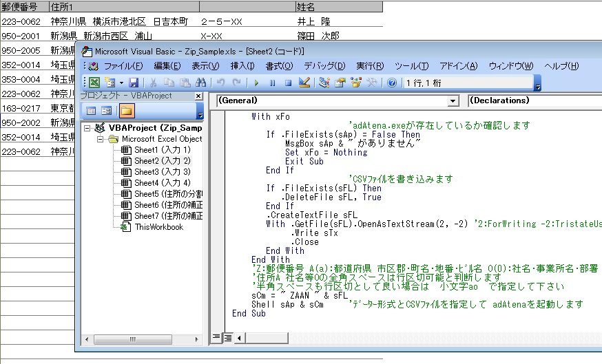Viewport: 602px width, 364px height.
Task: Click the View Code icon in project pane
Action: (x=91, y=111)
